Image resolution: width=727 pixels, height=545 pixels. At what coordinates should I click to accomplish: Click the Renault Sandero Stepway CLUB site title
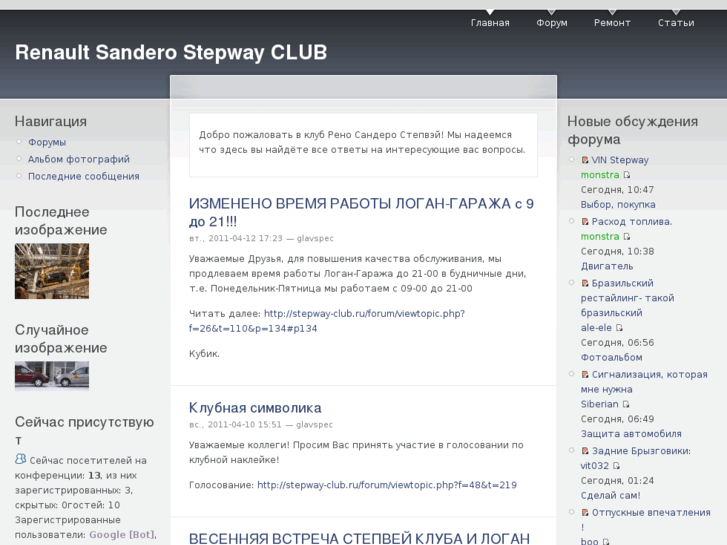[x=171, y=52]
